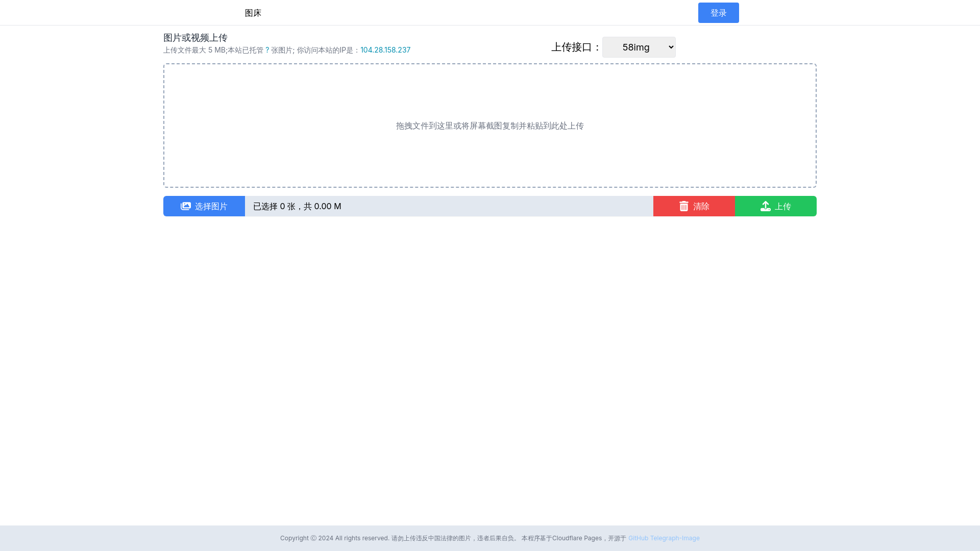Click the 图片或视频上传 heading
980x551 pixels.
pos(195,38)
